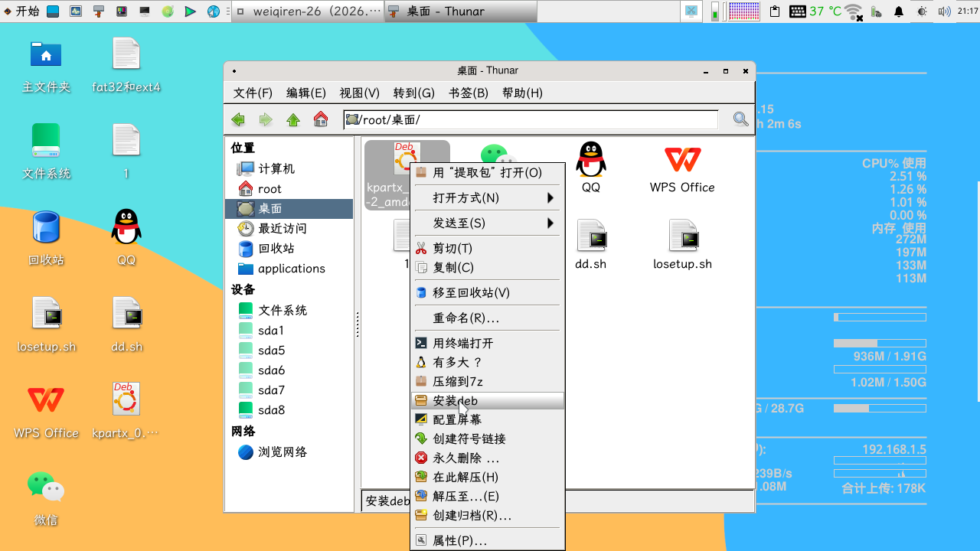
Task: Choose '安装deb' from the context menu
Action: coord(488,400)
